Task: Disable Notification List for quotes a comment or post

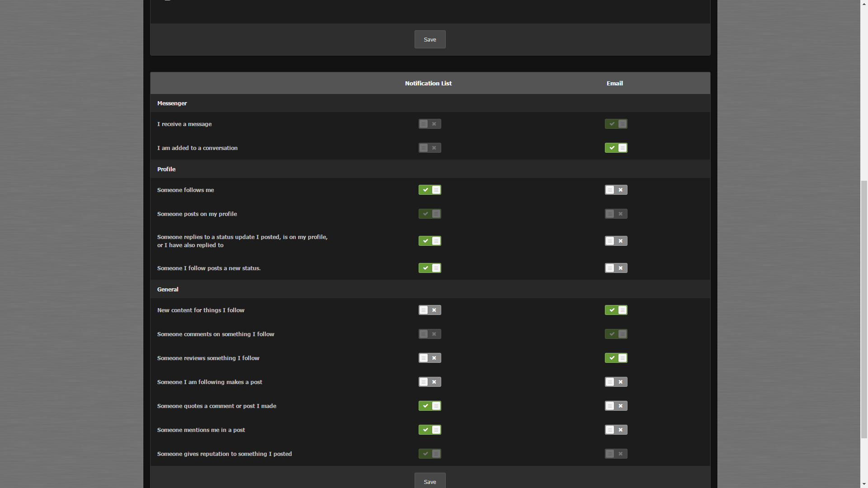Action: coord(429,406)
